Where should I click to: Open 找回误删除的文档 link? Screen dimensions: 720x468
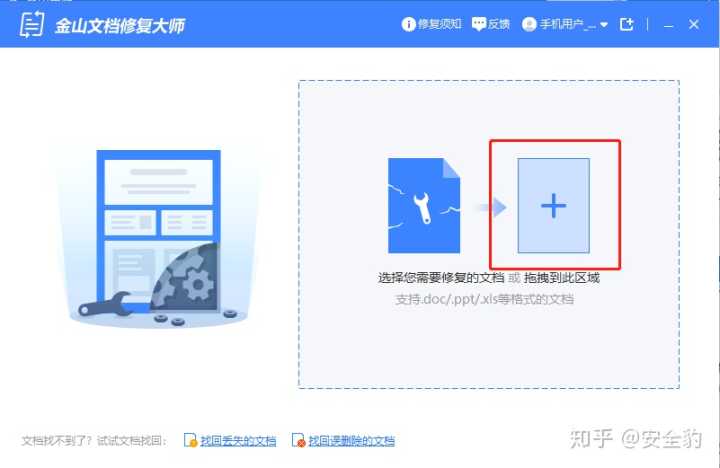coord(351,441)
